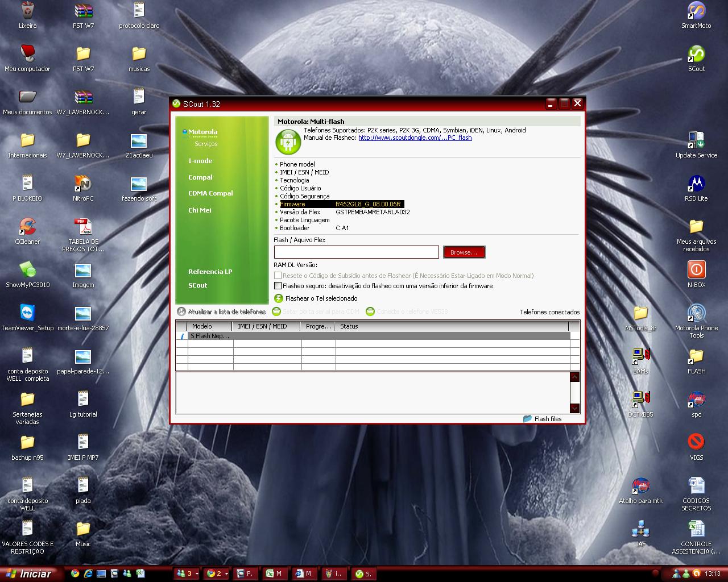Click the Android robot Multi-flash icon
The width and height of the screenshot is (728, 582).
(288, 142)
